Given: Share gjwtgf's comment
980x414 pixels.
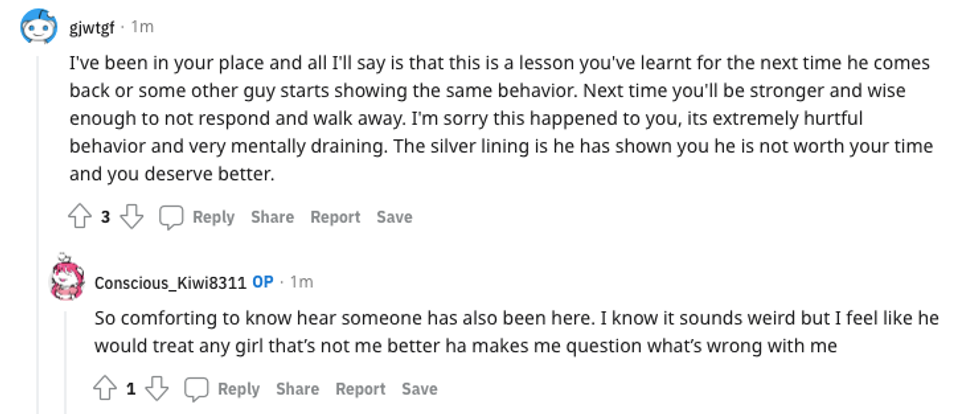Looking at the screenshot, I should pos(272,217).
